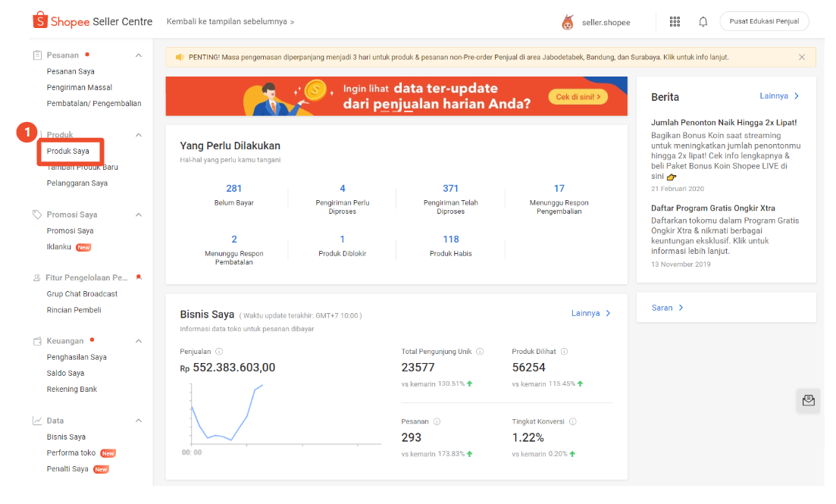
Task: Click info icon beside Tingkat Konversi
Action: click(572, 421)
